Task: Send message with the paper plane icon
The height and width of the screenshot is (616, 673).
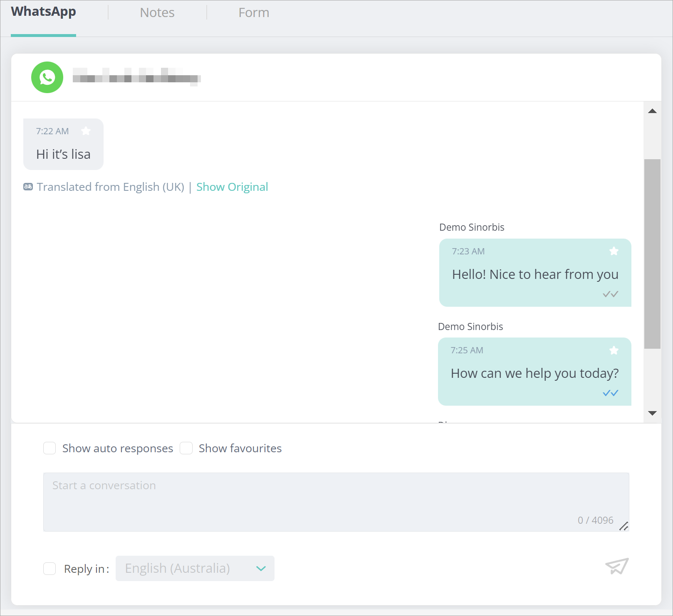Action: (617, 566)
